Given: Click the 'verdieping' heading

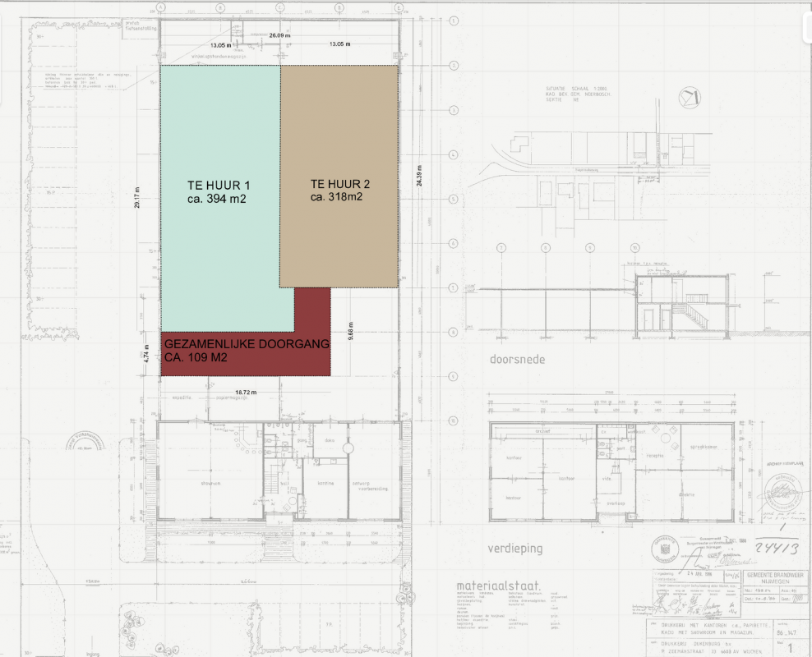Looking at the screenshot, I should point(515,549).
